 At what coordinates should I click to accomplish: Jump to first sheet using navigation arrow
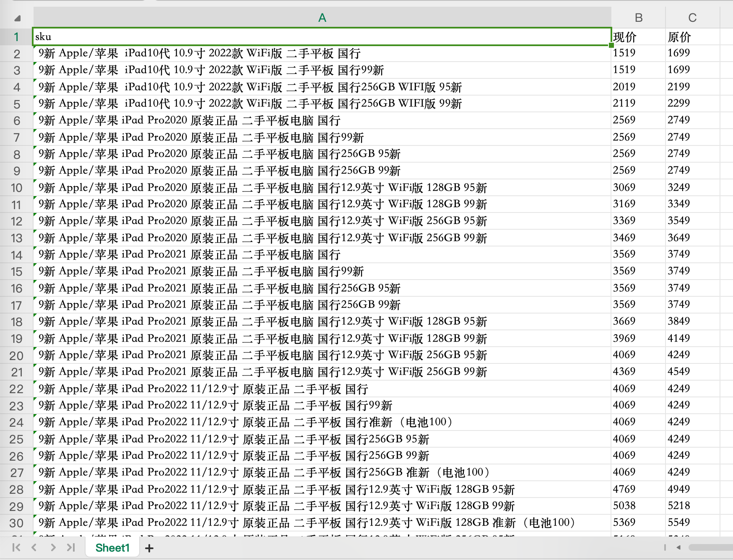16,547
